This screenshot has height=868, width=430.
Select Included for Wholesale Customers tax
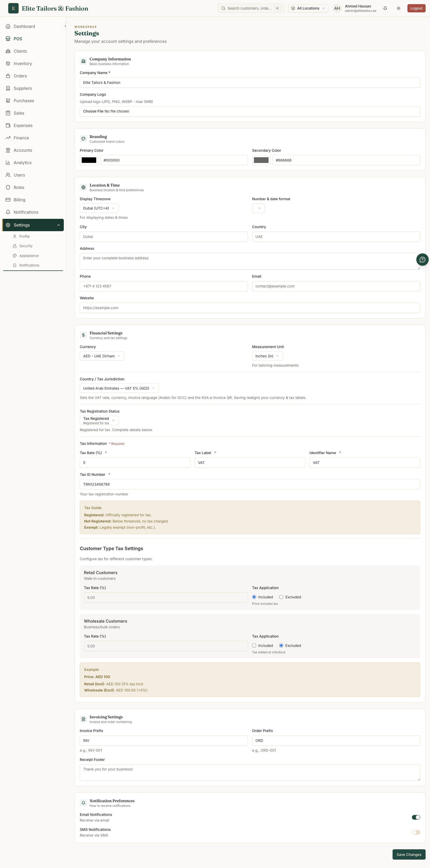tap(254, 646)
